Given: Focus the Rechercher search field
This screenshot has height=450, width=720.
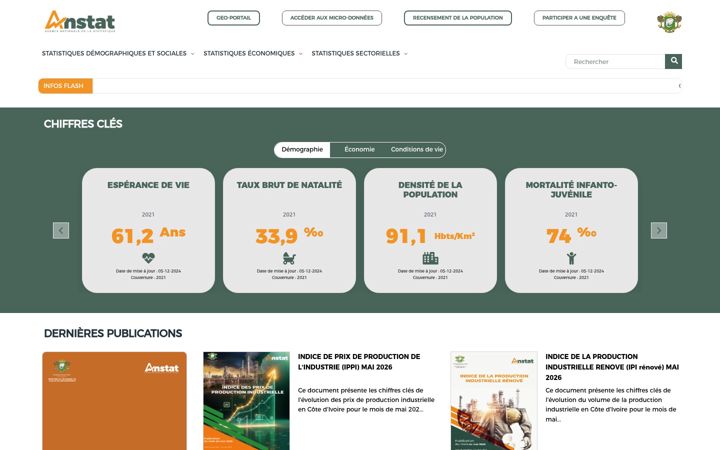Looking at the screenshot, I should click(x=615, y=62).
